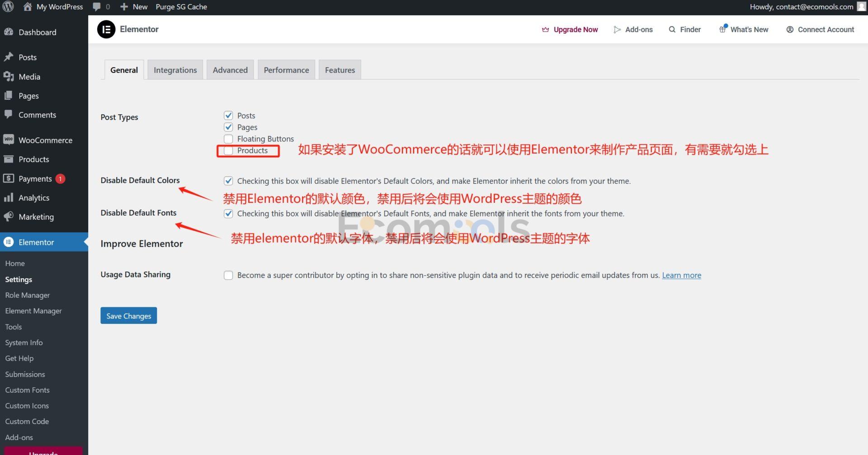The height and width of the screenshot is (455, 868).
Task: Uncheck the Posts post type checkbox
Action: click(228, 115)
